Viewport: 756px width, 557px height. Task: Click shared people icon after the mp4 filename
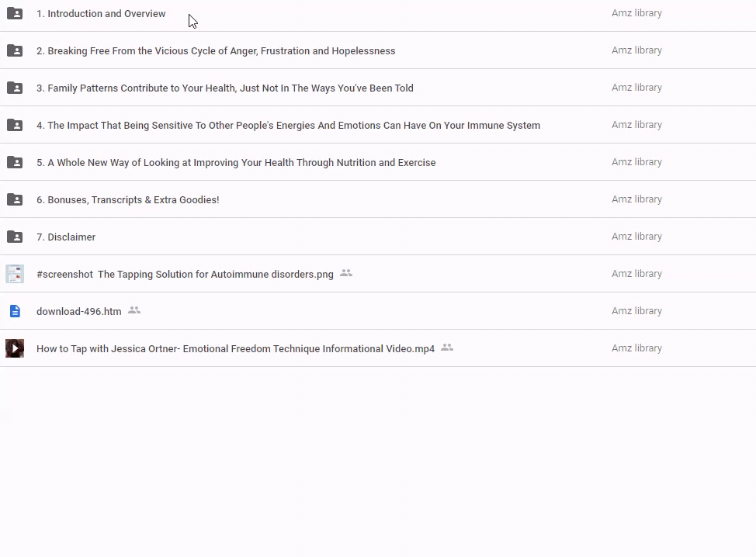447,348
